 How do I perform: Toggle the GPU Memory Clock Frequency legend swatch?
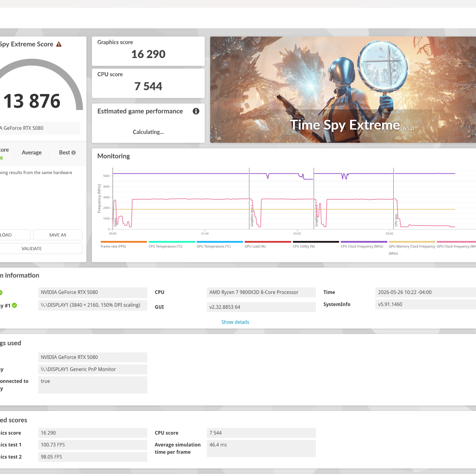pyautogui.click(x=412, y=242)
